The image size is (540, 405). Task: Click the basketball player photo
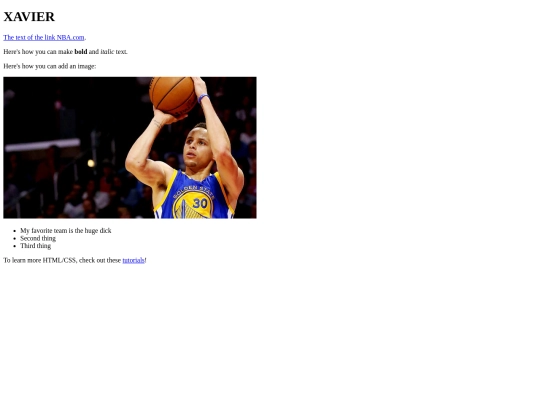pos(130,147)
